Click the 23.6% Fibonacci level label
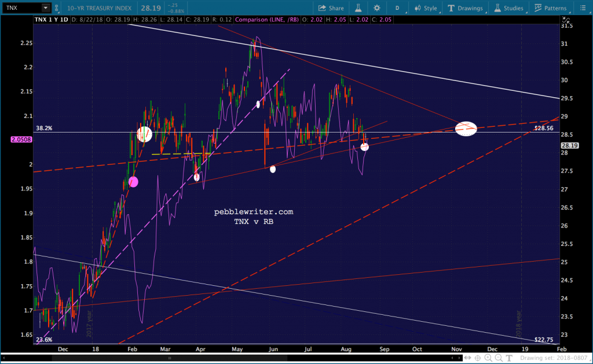Viewport: 593px width, 364px height. (x=44, y=340)
